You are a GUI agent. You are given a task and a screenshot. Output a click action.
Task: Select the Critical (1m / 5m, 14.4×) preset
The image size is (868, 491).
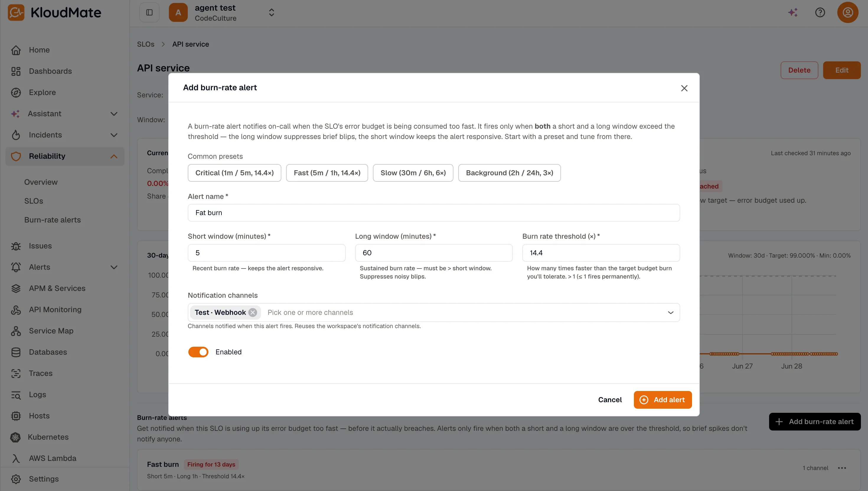tap(234, 173)
